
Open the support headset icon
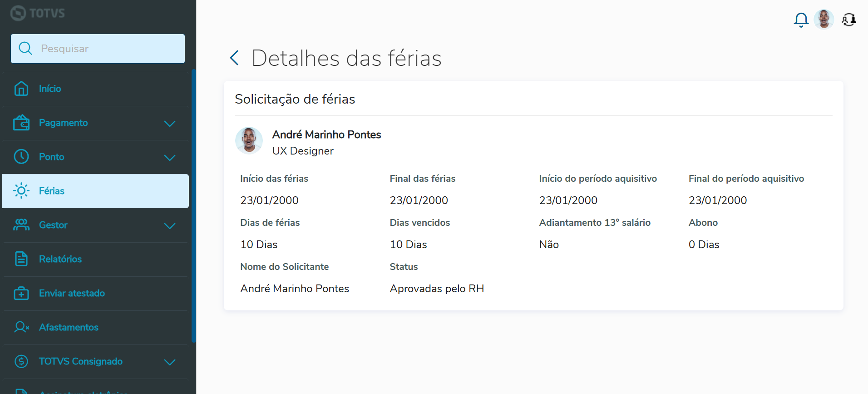click(848, 20)
